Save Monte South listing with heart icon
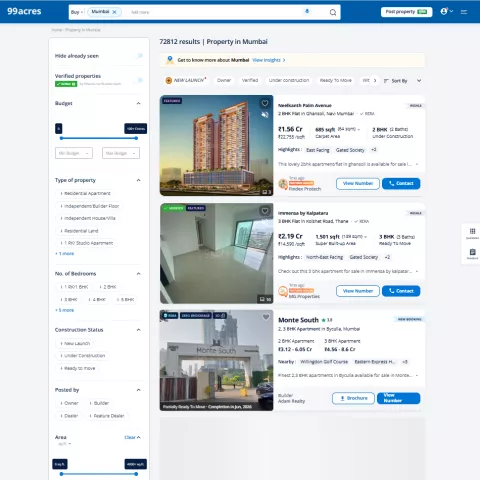Image resolution: width=480 pixels, height=480 pixels. pyautogui.click(x=266, y=317)
